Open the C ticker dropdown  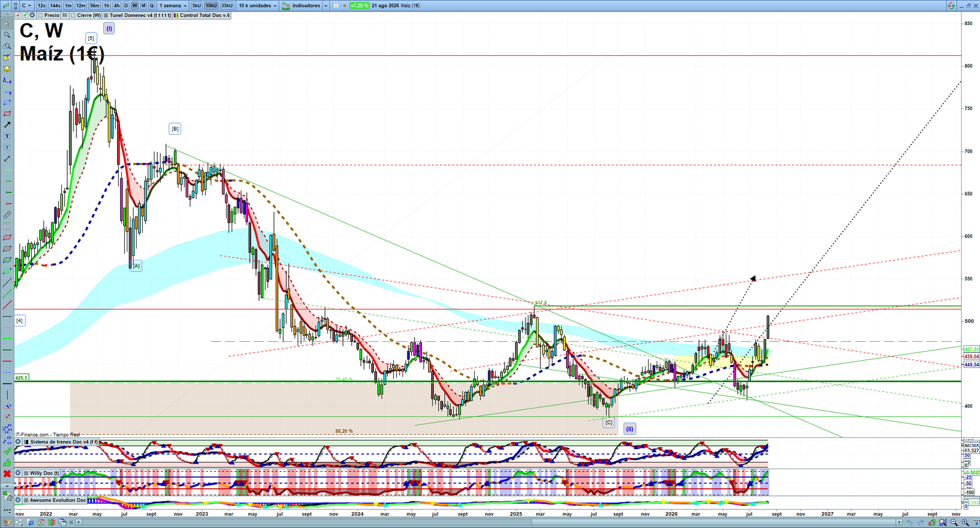(26, 6)
